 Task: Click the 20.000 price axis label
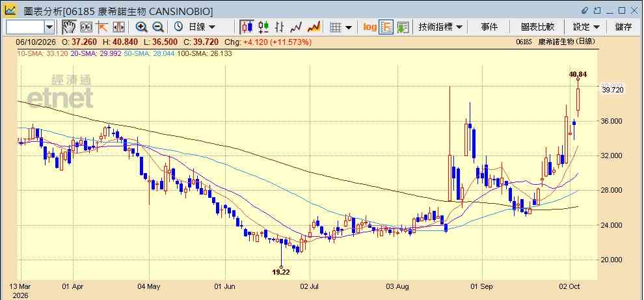point(612,260)
